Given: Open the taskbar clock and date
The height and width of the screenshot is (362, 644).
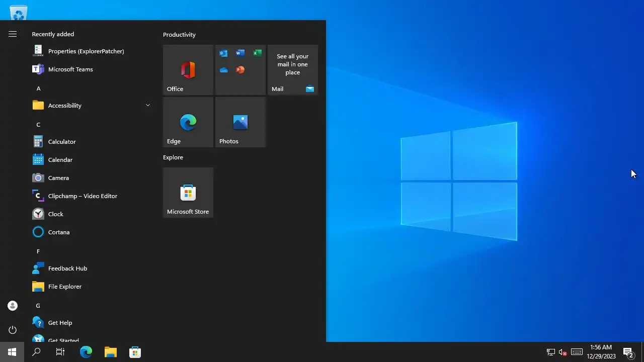Looking at the screenshot, I should (601, 352).
